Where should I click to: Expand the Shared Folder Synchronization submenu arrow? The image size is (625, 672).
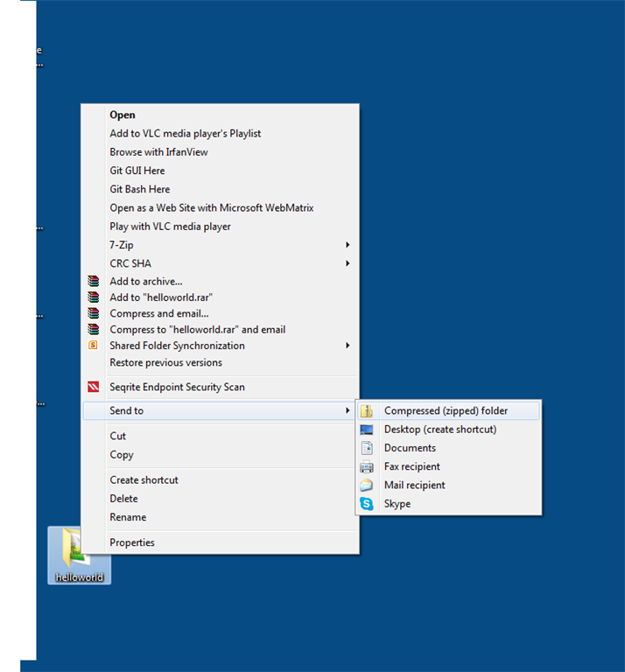pos(348,346)
